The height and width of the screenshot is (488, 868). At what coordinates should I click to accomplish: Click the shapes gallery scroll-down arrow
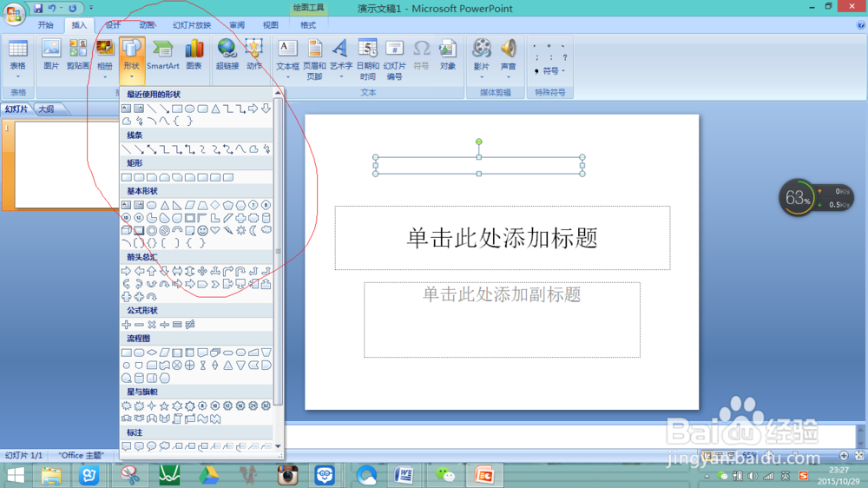(x=278, y=446)
